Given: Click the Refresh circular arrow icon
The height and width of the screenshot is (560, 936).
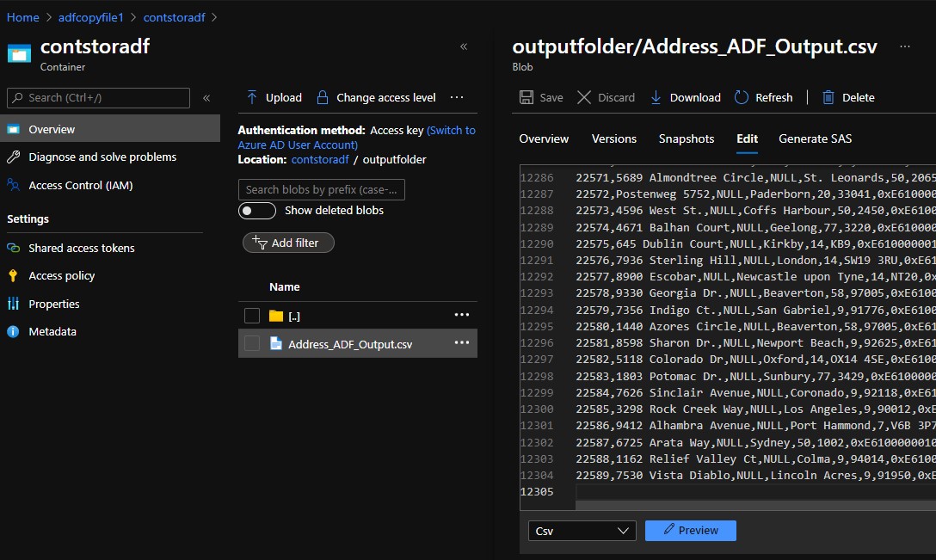Looking at the screenshot, I should point(742,97).
